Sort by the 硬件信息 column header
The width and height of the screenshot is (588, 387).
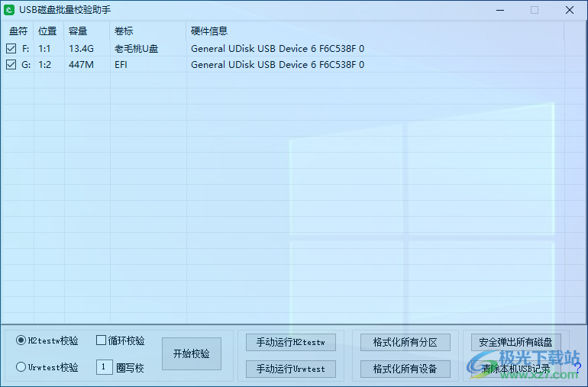(x=375, y=31)
